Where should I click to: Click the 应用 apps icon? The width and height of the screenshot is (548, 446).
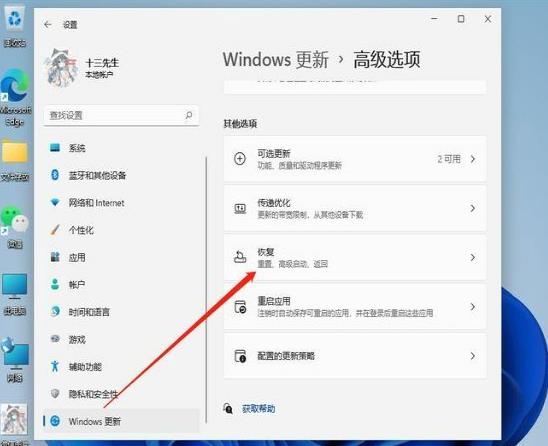(x=55, y=257)
